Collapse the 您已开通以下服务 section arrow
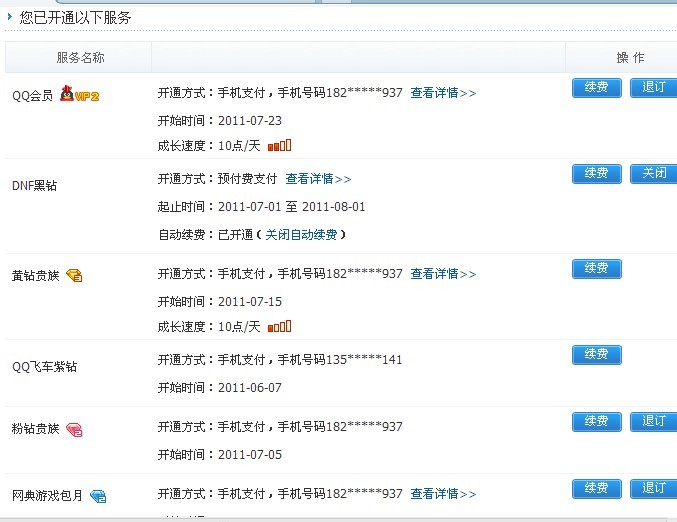 point(9,17)
